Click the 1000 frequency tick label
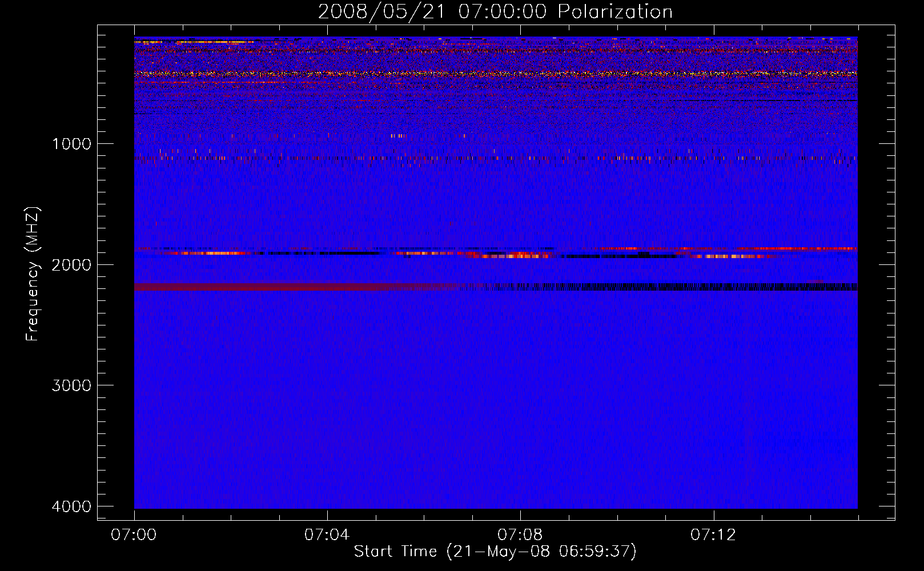 (71, 143)
